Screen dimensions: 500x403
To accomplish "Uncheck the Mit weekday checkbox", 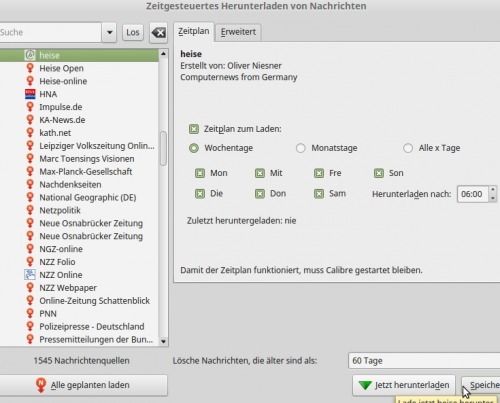I will (260, 173).
